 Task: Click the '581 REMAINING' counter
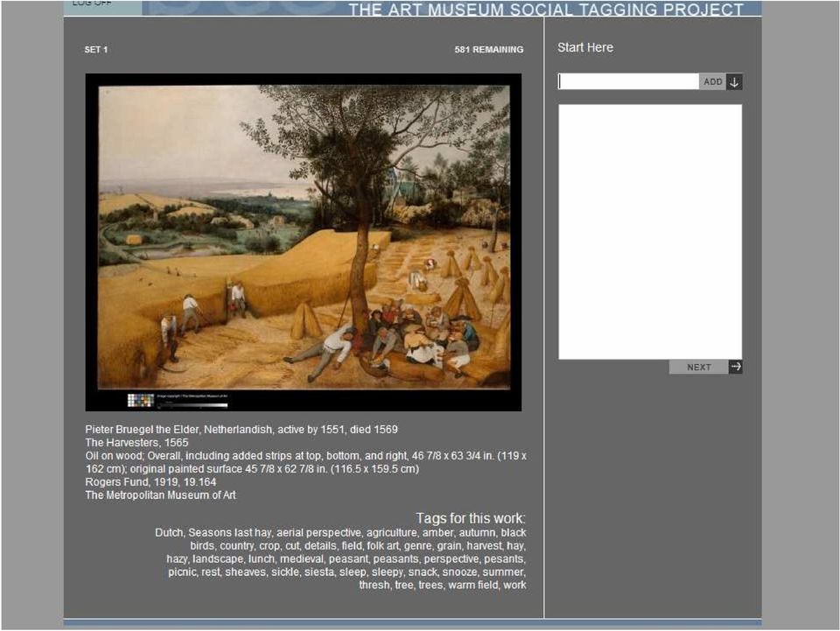coord(488,49)
